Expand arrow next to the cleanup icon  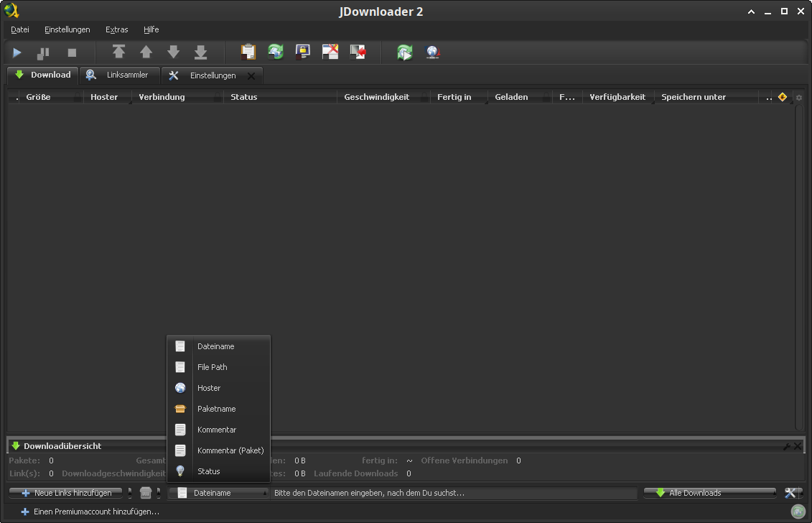tap(159, 493)
